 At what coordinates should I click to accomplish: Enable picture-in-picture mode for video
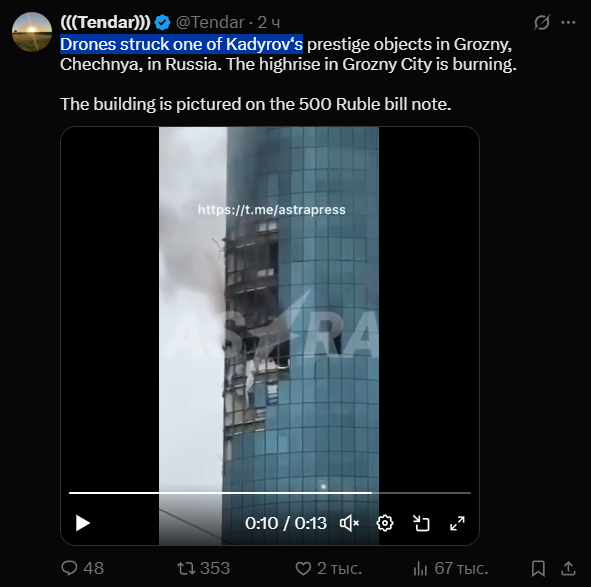pyautogui.click(x=421, y=523)
